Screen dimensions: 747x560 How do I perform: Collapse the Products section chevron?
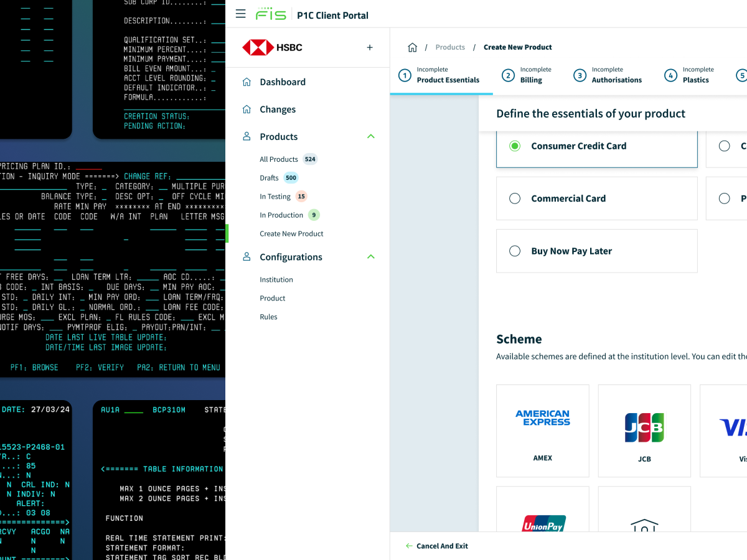point(371,136)
